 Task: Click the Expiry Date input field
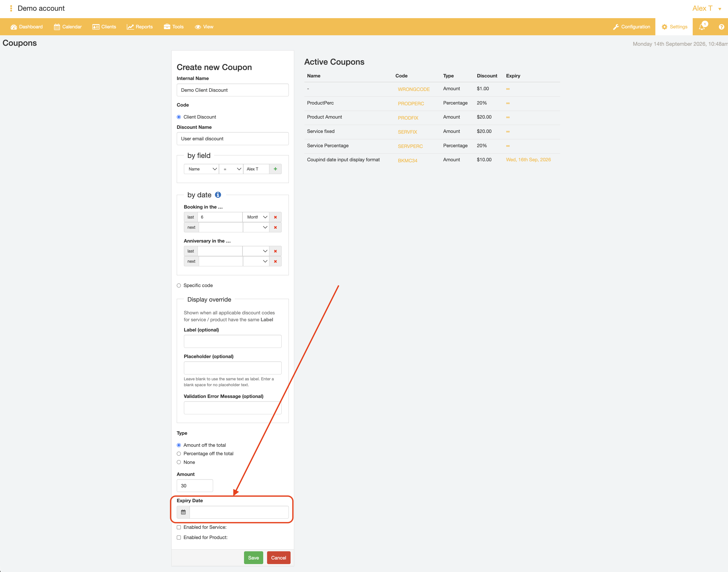239,512
